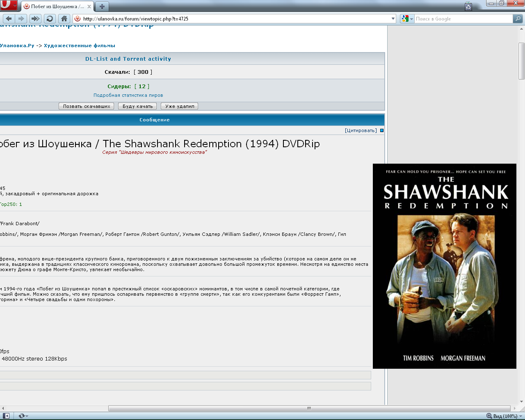This screenshot has height=420, width=525.
Task: Open the sync icon in status bar
Action: (23, 416)
